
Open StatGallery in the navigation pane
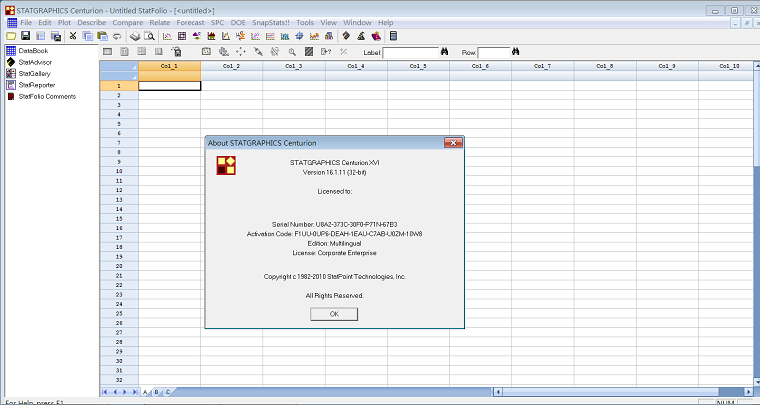34,74
